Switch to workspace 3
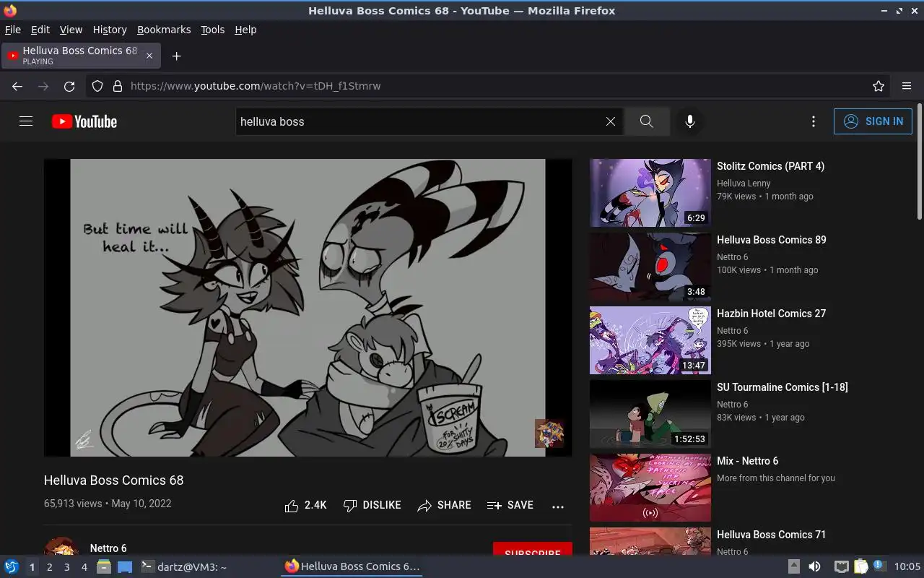The image size is (924, 578). (66, 567)
